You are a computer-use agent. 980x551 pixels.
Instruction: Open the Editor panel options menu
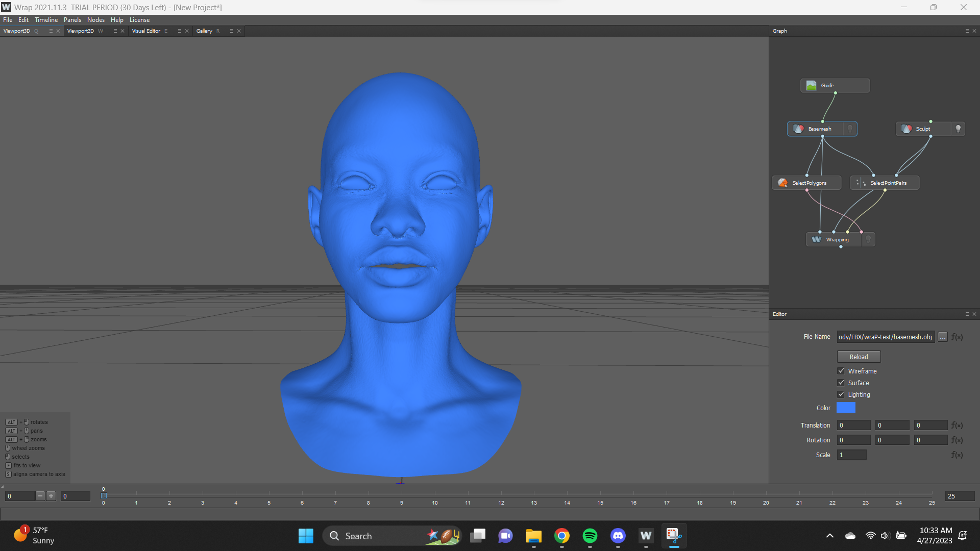pos(967,314)
